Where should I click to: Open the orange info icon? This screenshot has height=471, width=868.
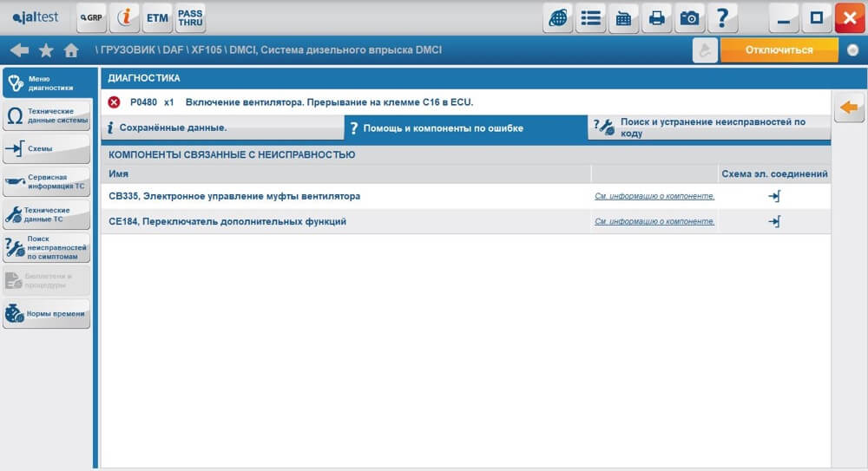coord(124,17)
